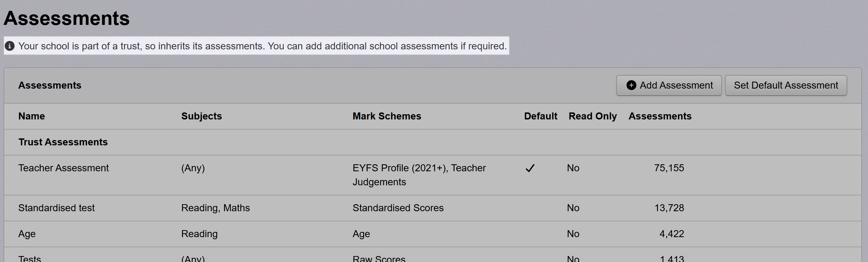Click the 75,155 assessments count
This screenshot has height=262, width=868.
tap(669, 168)
